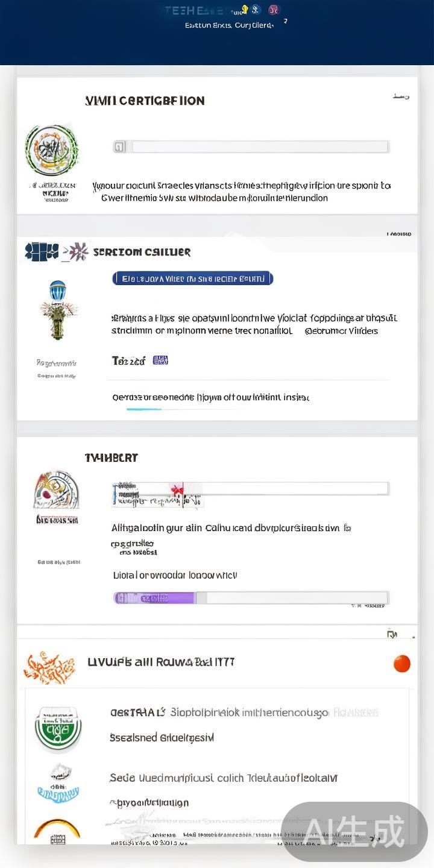Click the purple progress bar
The width and height of the screenshot is (434, 868).
(154, 598)
